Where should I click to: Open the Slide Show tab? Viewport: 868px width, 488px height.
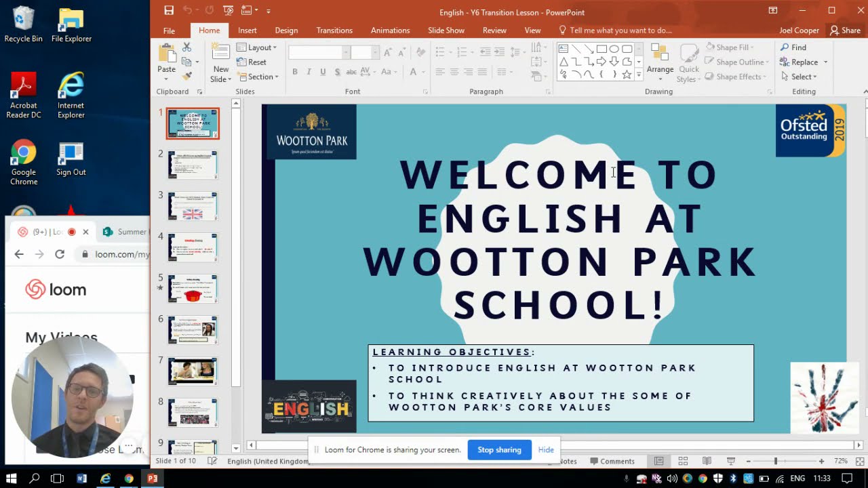click(446, 30)
